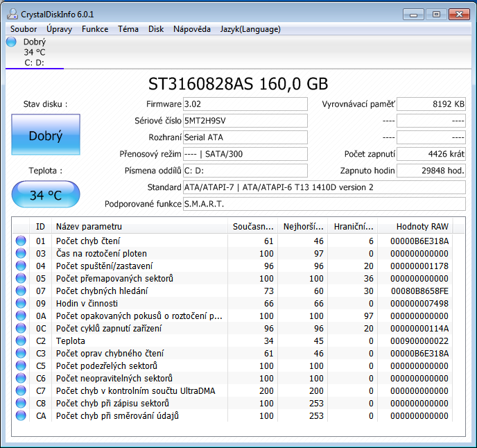The image size is (477, 448).
Task: Click status orb for attribute C7 UltraDMA row
Action: click(x=21, y=390)
